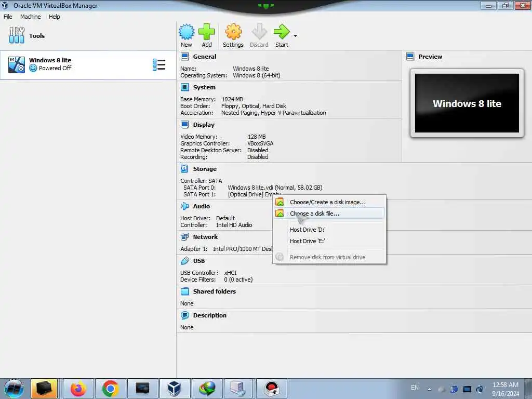Viewport: 532px width, 399px height.
Task: Click the Base Memory '1024 MB' value
Action: (x=232, y=99)
